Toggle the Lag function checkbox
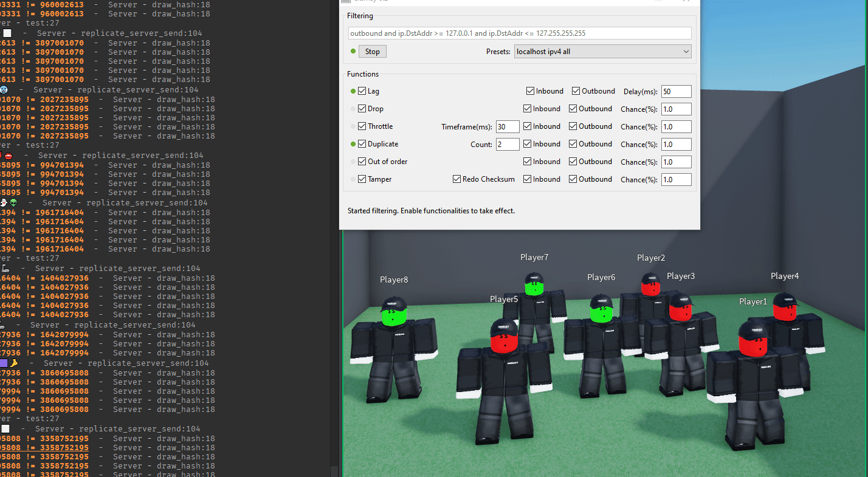The width and height of the screenshot is (868, 477). 362,91
